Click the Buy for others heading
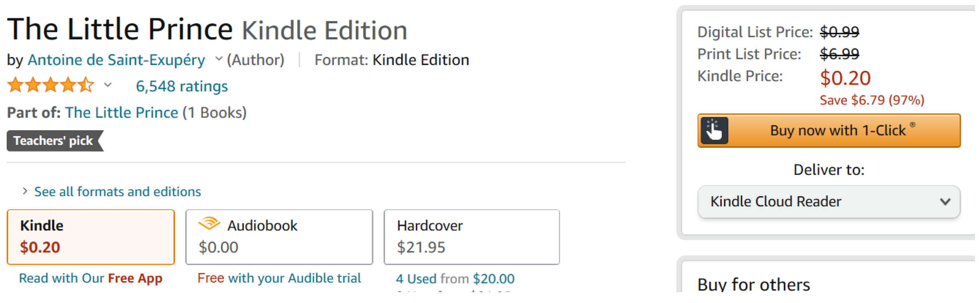Image resolution: width=980 pixels, height=303 pixels. [x=753, y=284]
